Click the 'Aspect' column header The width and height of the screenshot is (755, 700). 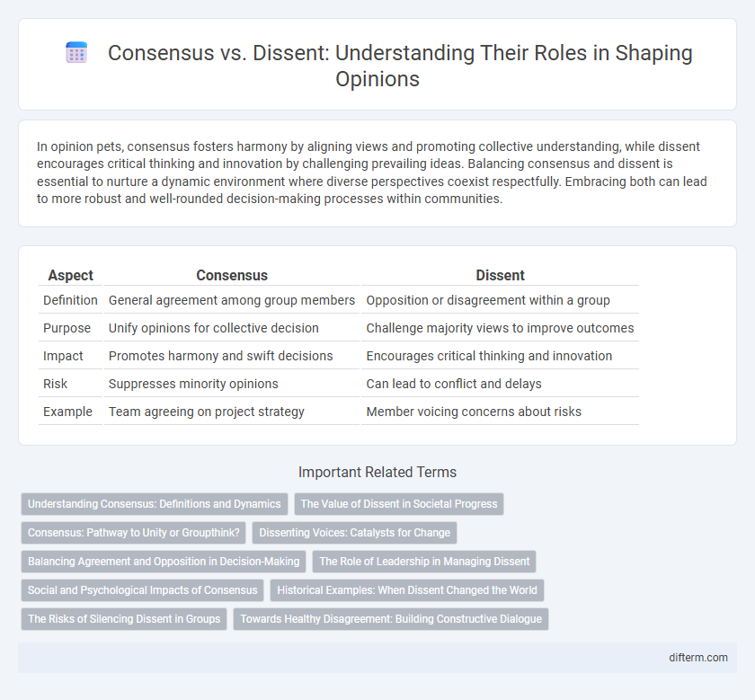point(70,275)
